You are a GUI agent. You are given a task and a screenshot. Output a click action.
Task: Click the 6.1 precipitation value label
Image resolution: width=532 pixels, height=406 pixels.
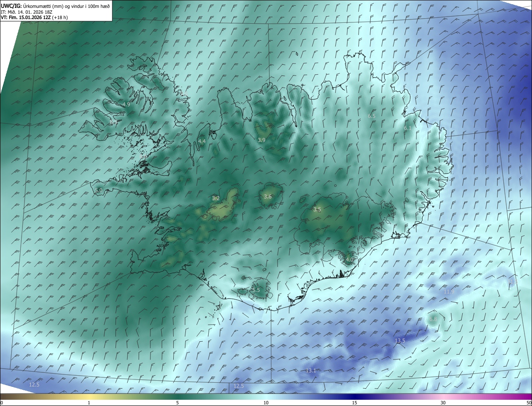tap(408, 128)
